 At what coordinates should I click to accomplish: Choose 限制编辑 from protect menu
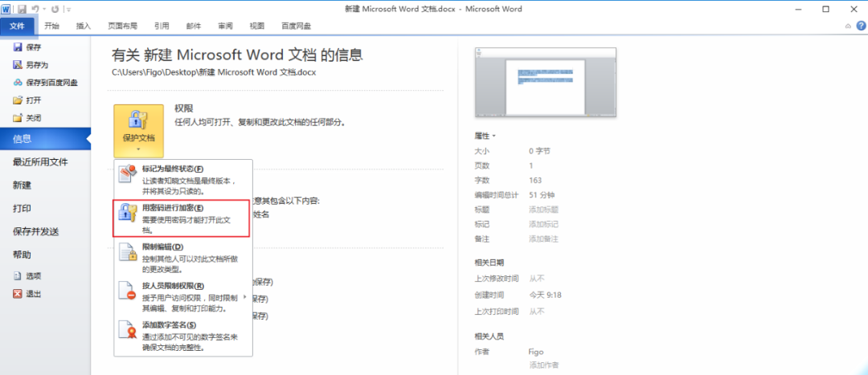(182, 258)
